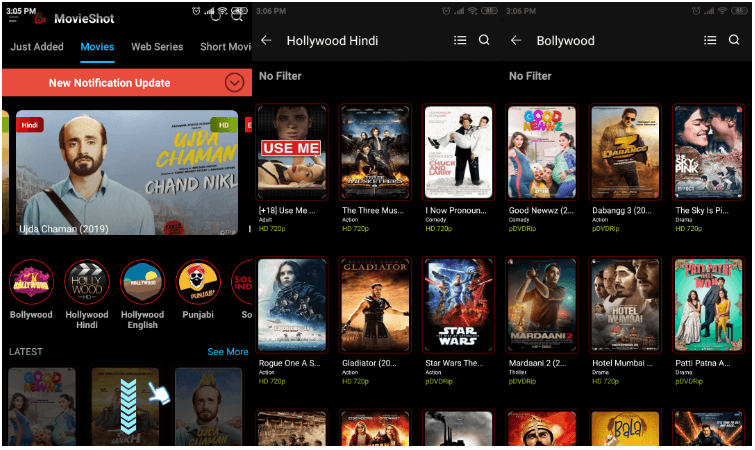Open search in the MovieShot home screen

click(236, 16)
